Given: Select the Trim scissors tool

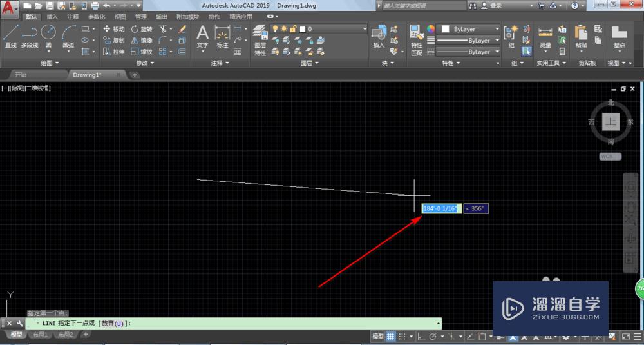Looking at the screenshot, I should (x=164, y=29).
